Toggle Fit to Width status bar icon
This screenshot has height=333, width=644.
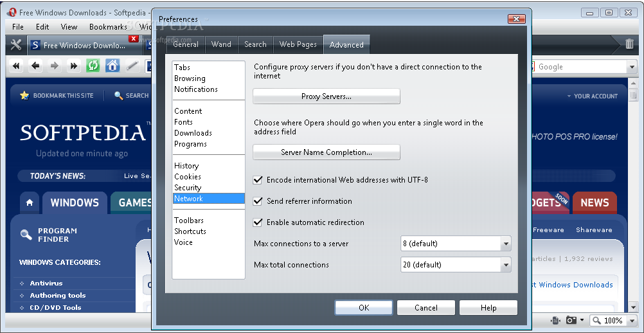pyautogui.click(x=555, y=320)
